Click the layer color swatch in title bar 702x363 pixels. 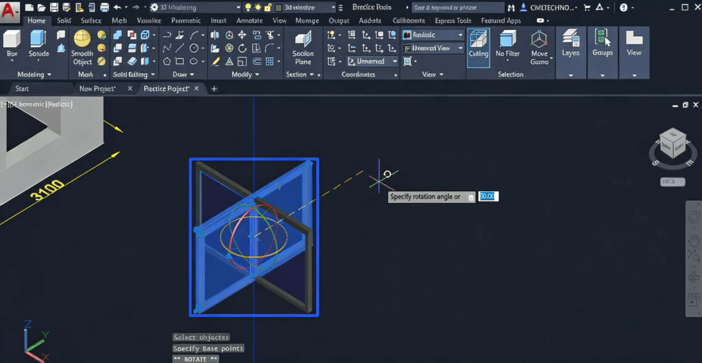pos(278,8)
